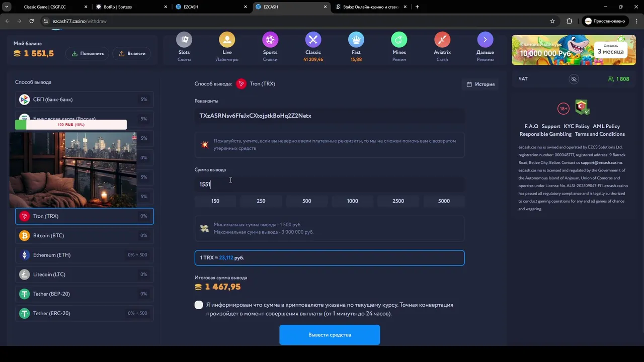Screen dimensions: 644x362
Task: Open the Chrome three-dot menu
Action: pyautogui.click(x=636, y=21)
